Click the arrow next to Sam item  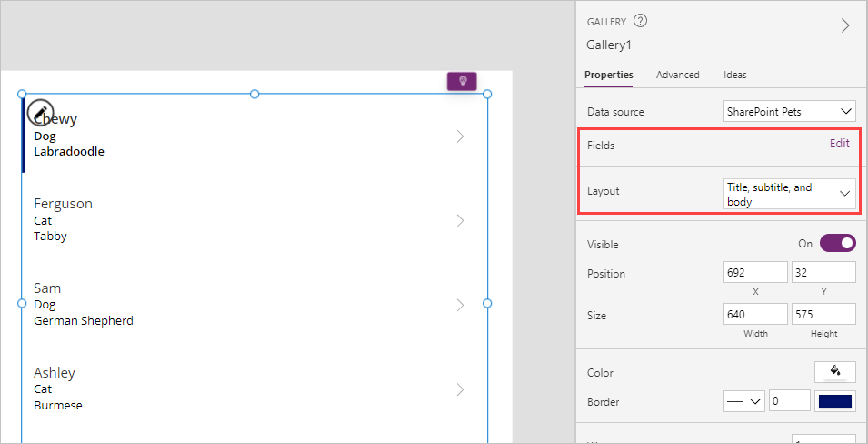point(460,305)
